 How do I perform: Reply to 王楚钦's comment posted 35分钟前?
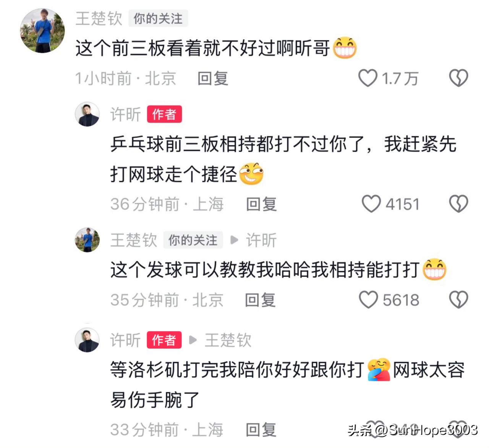pos(260,300)
